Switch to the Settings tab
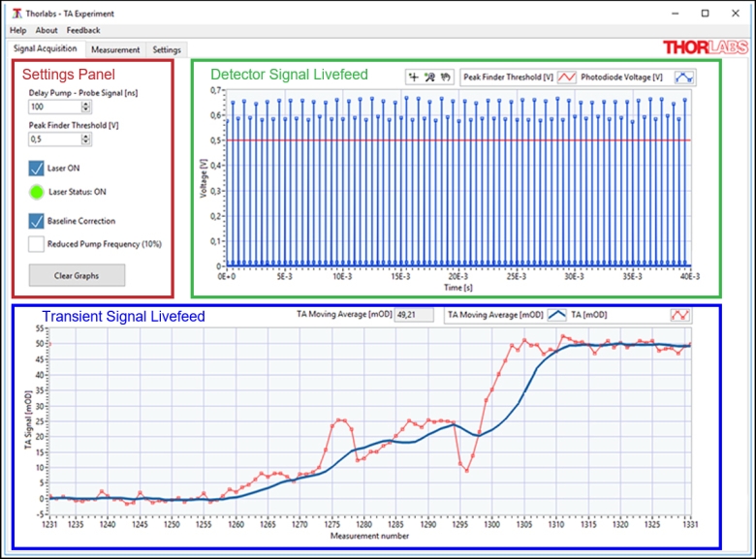This screenshot has height=559, width=756. pos(167,49)
